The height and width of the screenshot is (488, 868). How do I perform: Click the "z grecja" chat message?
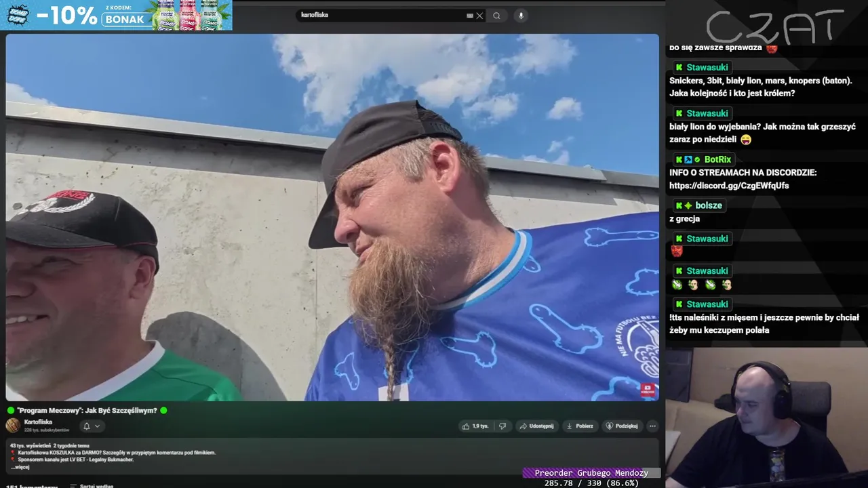point(684,219)
